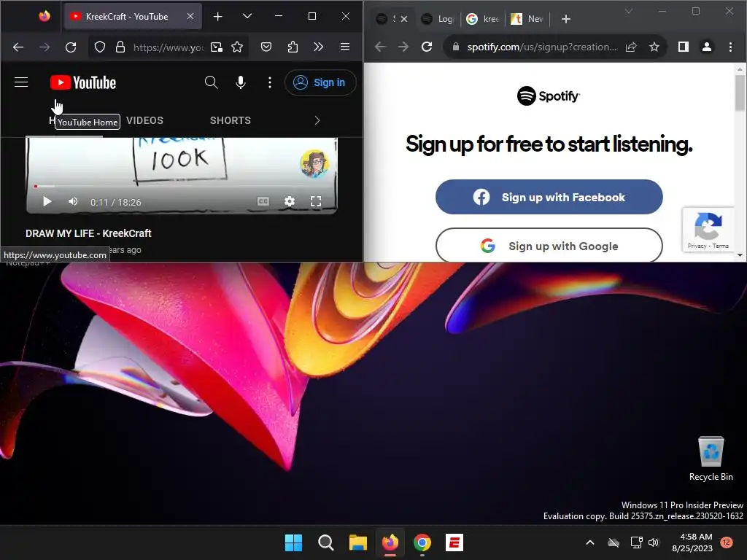Image resolution: width=747 pixels, height=560 pixels.
Task: Open the red E app on the taskbar
Action: [454, 542]
